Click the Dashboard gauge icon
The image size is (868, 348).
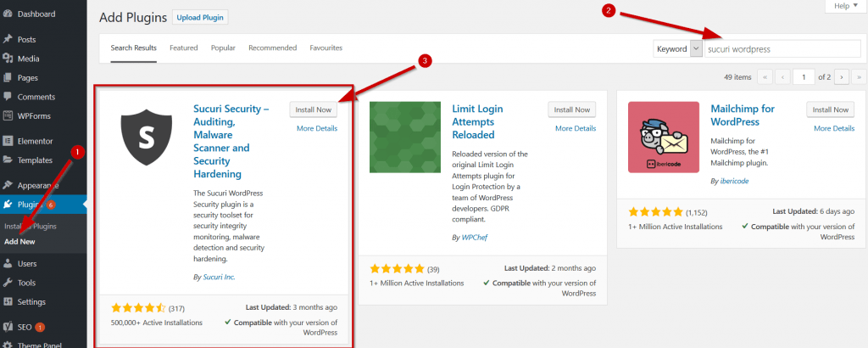8,14
